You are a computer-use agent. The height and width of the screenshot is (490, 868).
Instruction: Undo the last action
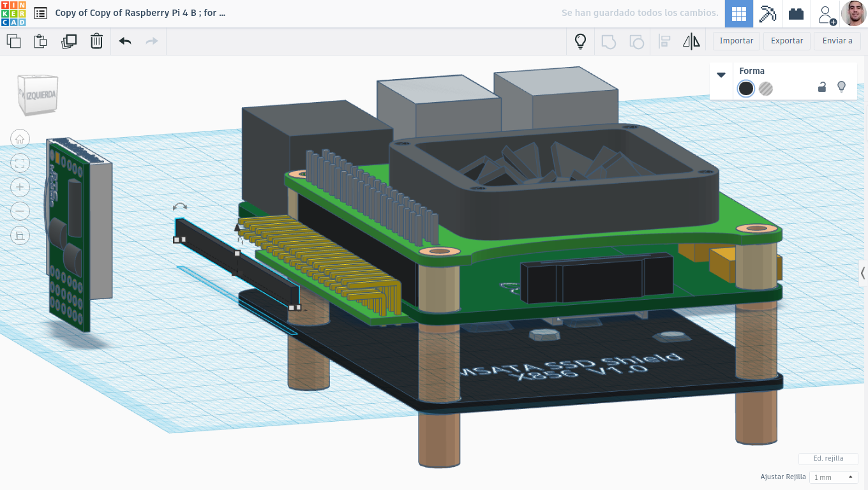[125, 41]
